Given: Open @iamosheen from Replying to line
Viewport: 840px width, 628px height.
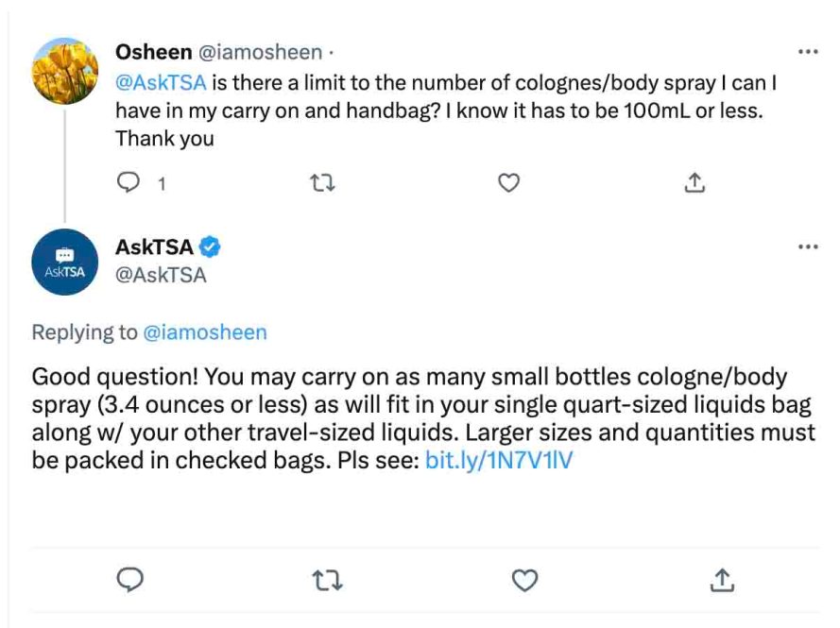Looking at the screenshot, I should 204,331.
